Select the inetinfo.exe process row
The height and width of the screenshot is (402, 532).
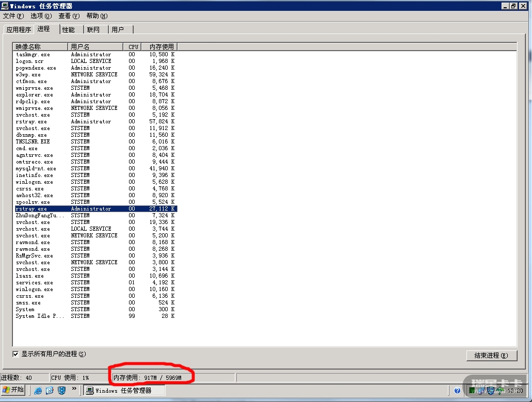coord(95,175)
